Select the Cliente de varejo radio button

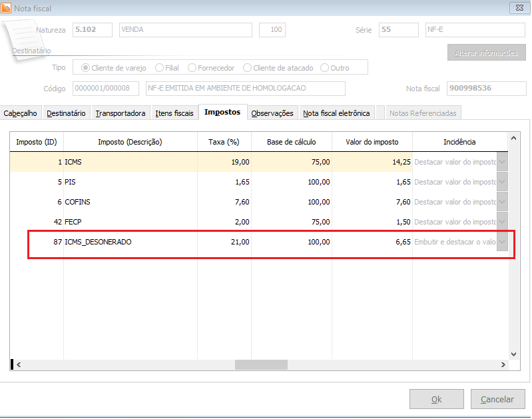(x=86, y=68)
